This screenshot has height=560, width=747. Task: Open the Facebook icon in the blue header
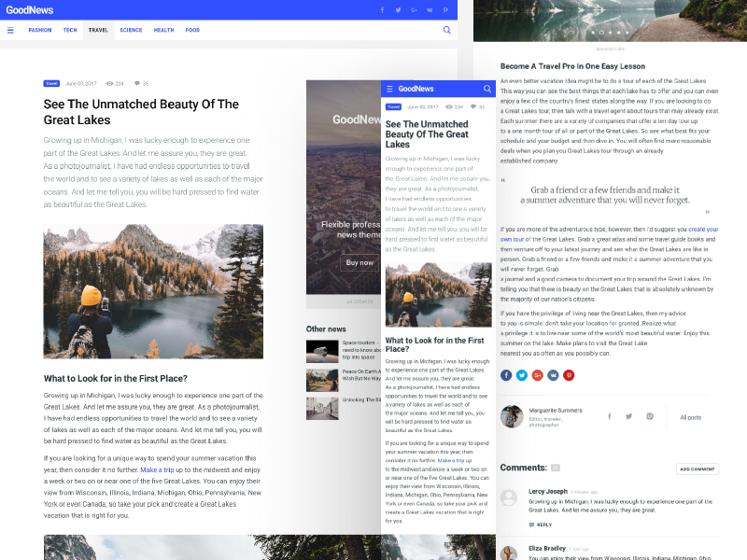pyautogui.click(x=382, y=10)
